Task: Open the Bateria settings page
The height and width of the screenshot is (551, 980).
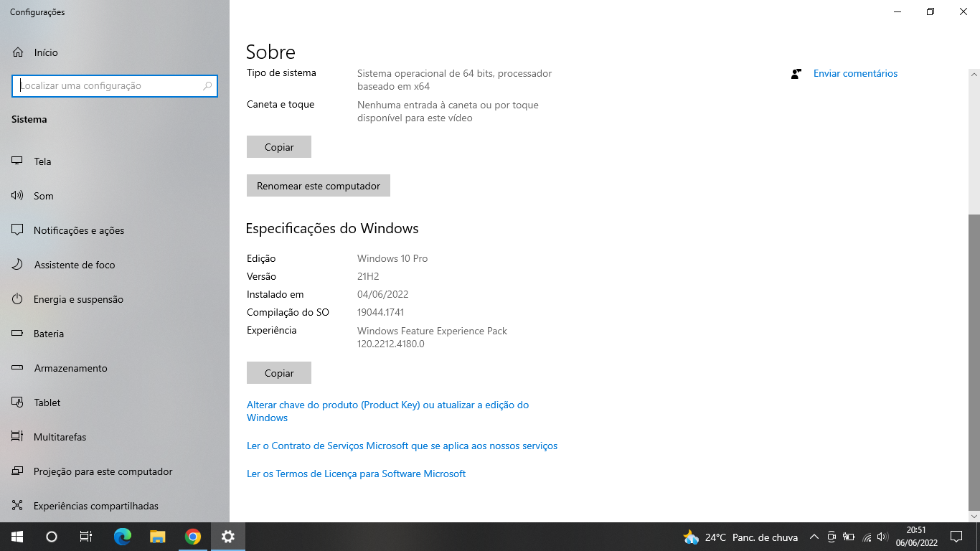Action: click(x=49, y=334)
